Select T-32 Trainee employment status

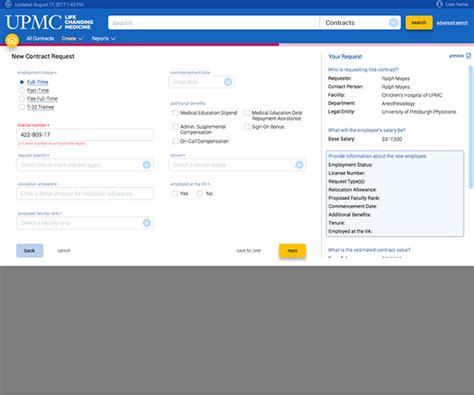pos(22,107)
